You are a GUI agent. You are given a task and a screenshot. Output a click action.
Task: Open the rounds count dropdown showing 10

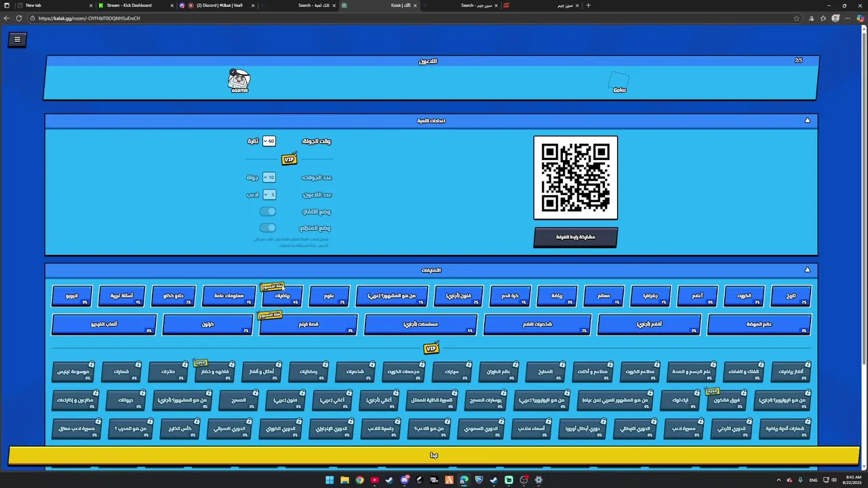pyautogui.click(x=269, y=177)
